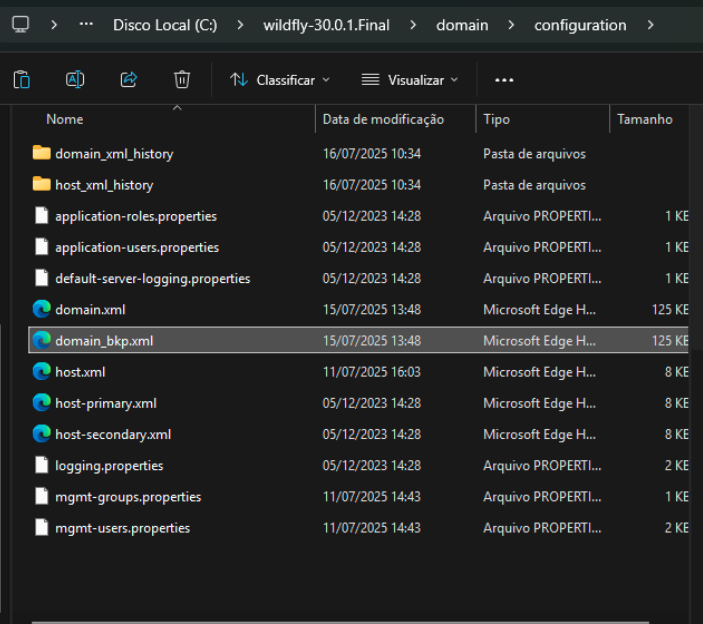703x624 pixels.
Task: Click the computer icon in address bar
Action: point(20,24)
